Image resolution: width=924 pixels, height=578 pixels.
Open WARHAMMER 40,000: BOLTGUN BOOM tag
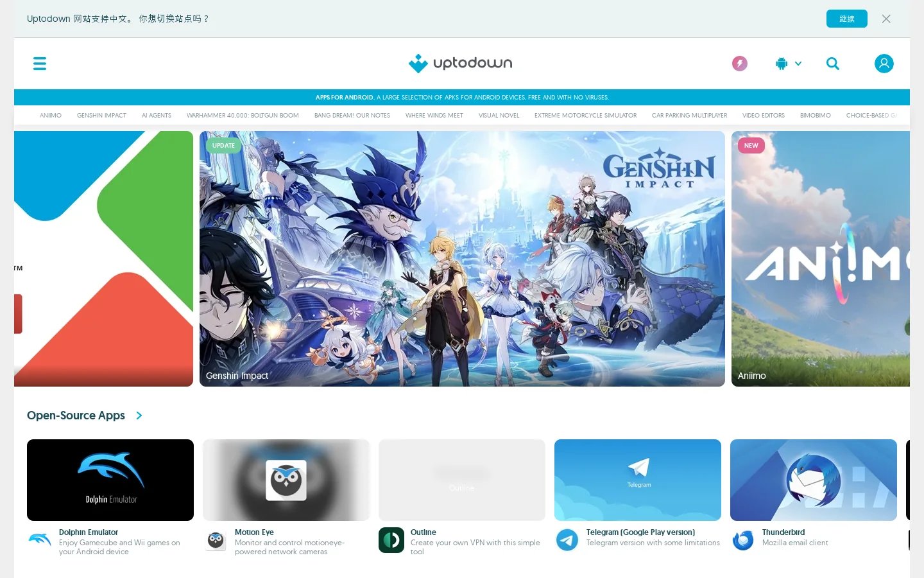tap(243, 116)
